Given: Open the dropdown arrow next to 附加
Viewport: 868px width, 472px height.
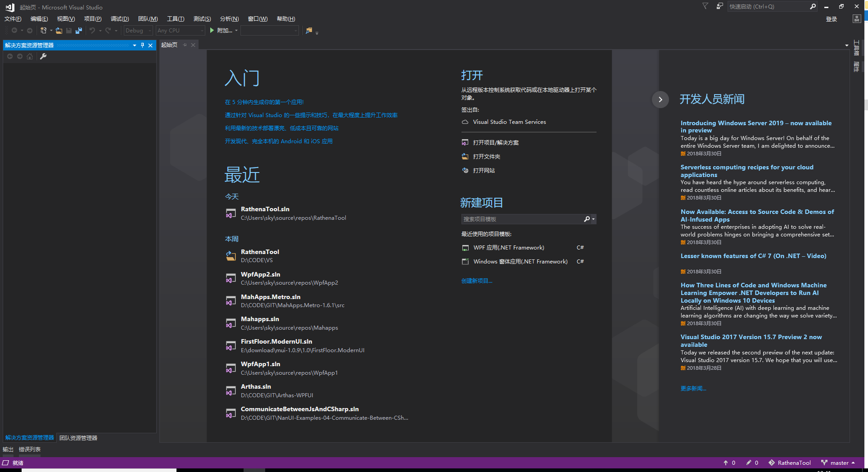Looking at the screenshot, I should [236, 31].
